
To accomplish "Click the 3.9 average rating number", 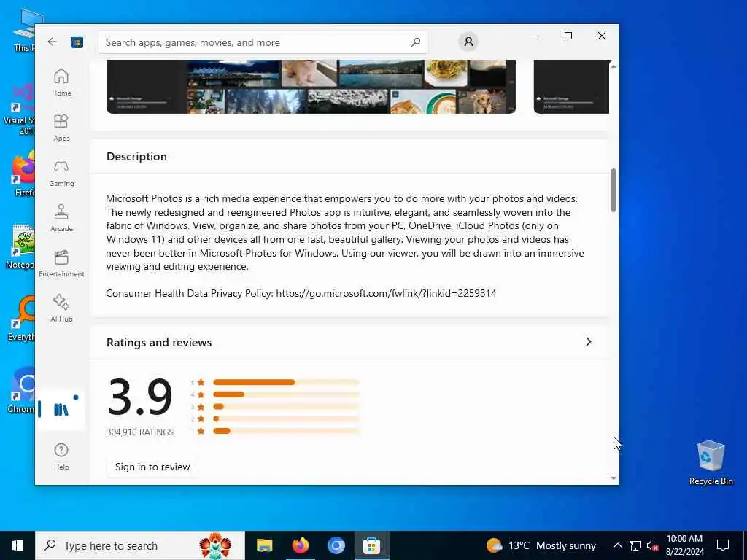I will pos(140,397).
